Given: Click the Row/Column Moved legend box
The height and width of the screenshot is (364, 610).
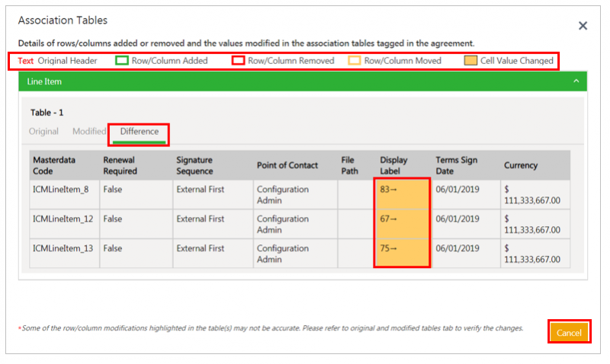Looking at the screenshot, I should [x=354, y=60].
